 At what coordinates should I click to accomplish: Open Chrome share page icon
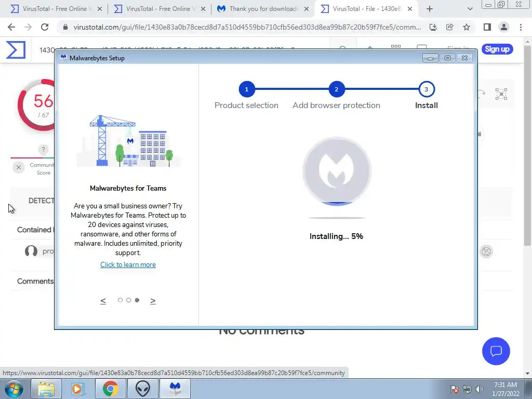pyautogui.click(x=450, y=27)
